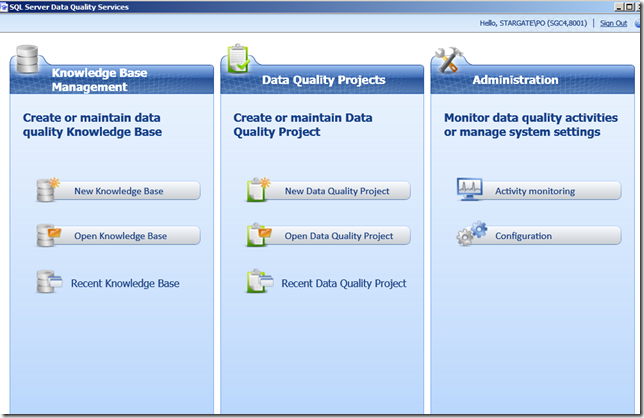Click the Configuration gears icon

(x=472, y=234)
